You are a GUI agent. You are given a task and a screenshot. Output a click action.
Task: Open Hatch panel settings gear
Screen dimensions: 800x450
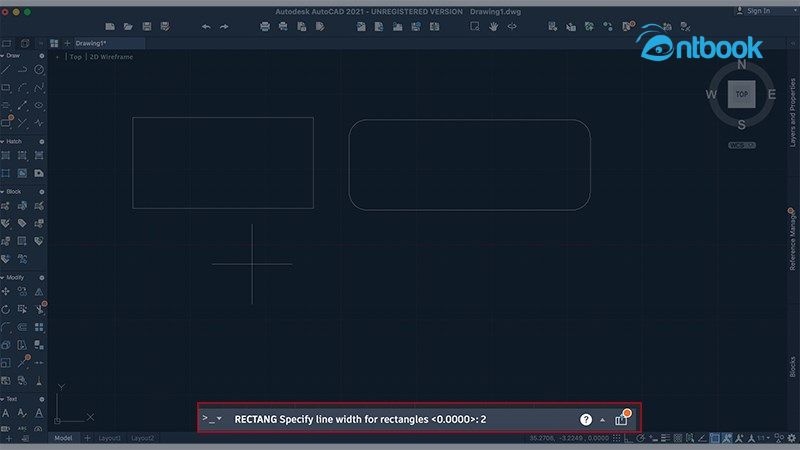pos(42,141)
